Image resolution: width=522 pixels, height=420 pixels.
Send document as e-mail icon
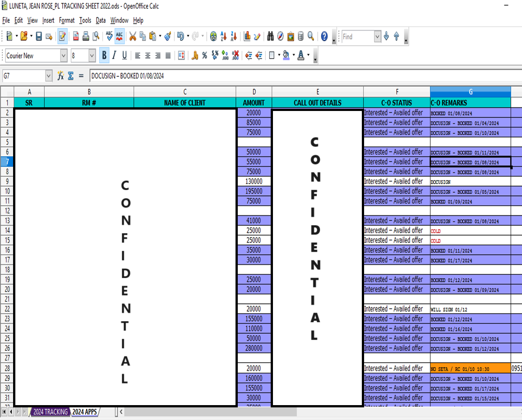[49, 36]
